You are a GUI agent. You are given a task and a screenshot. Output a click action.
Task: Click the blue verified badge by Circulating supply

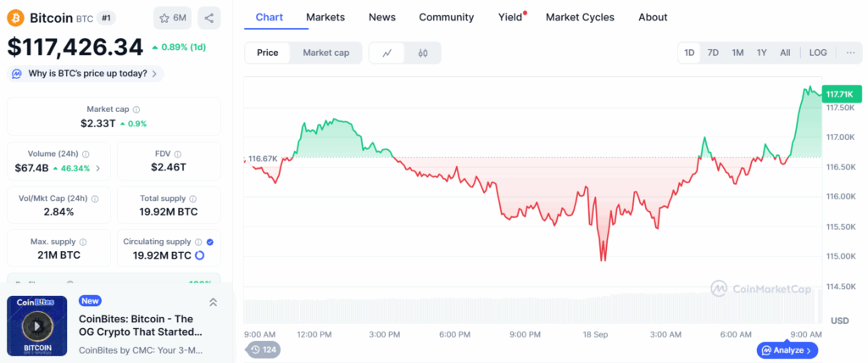coord(210,243)
